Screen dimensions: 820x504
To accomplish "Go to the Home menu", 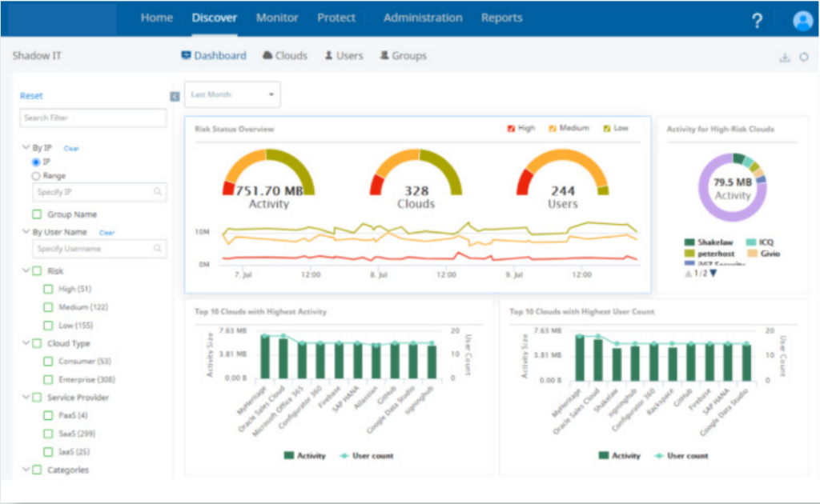I will point(157,18).
